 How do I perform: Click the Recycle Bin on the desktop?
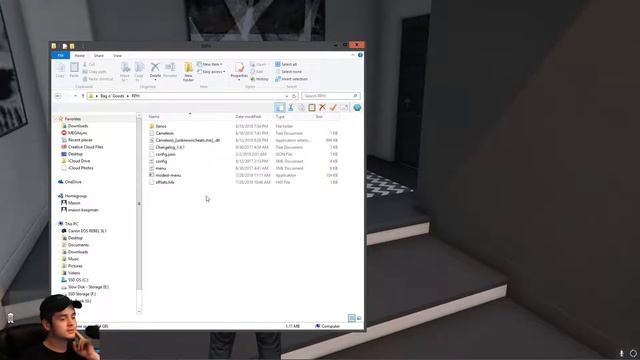pyautogui.click(x=11, y=318)
